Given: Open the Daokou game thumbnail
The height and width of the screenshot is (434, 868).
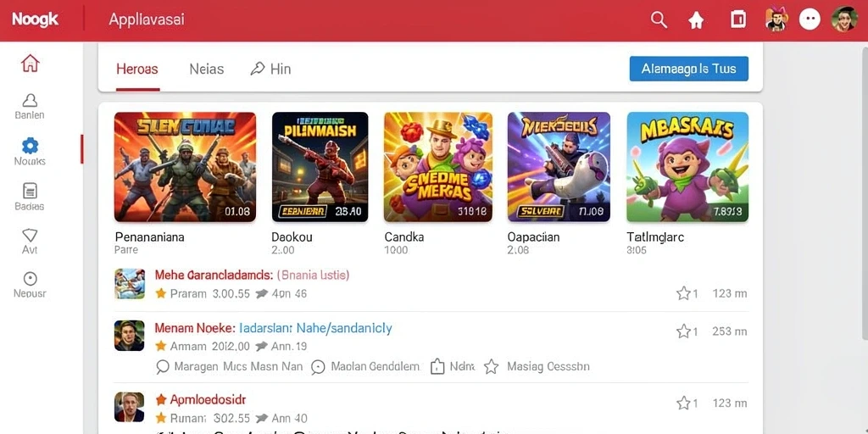Looking at the screenshot, I should 320,167.
